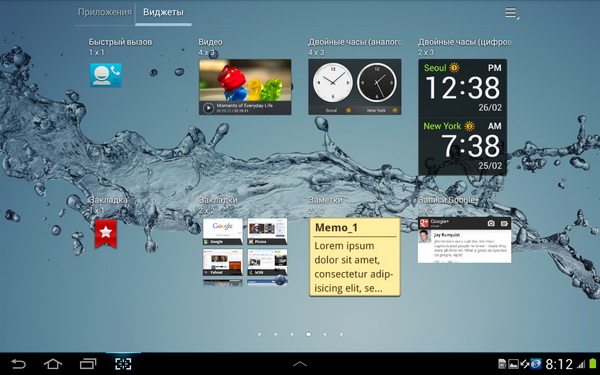600x375 pixels.
Task: Open Recent apps in navigation bar
Action: coord(88,364)
